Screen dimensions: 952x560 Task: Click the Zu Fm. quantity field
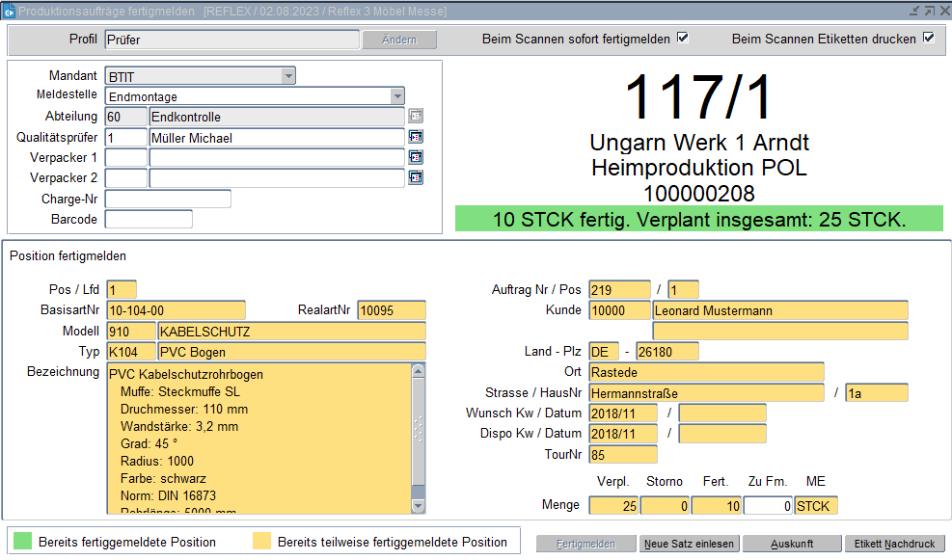(x=768, y=505)
